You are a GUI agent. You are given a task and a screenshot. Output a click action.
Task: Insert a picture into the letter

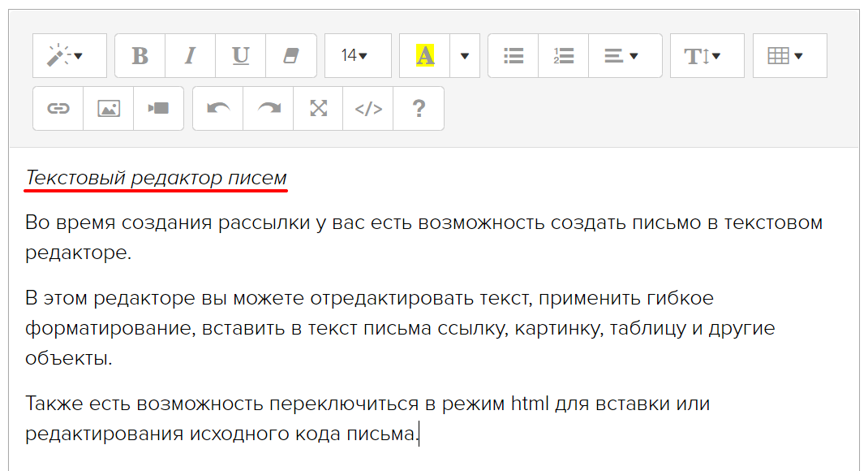pyautogui.click(x=109, y=109)
